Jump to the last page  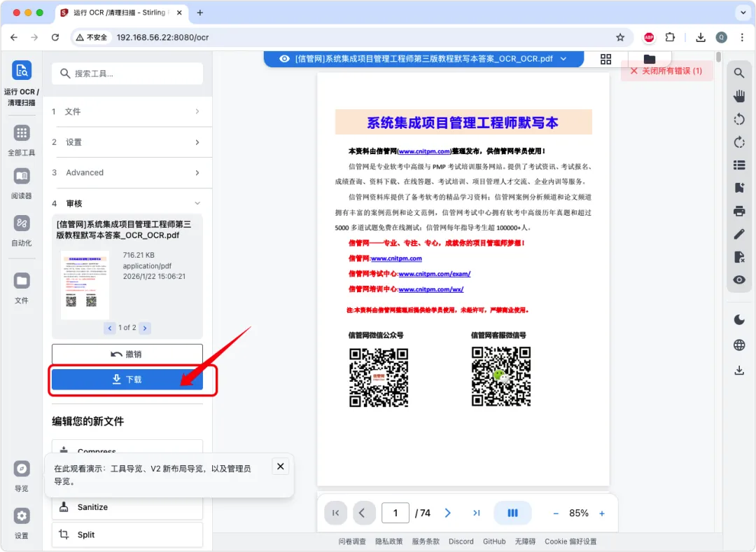tap(477, 513)
